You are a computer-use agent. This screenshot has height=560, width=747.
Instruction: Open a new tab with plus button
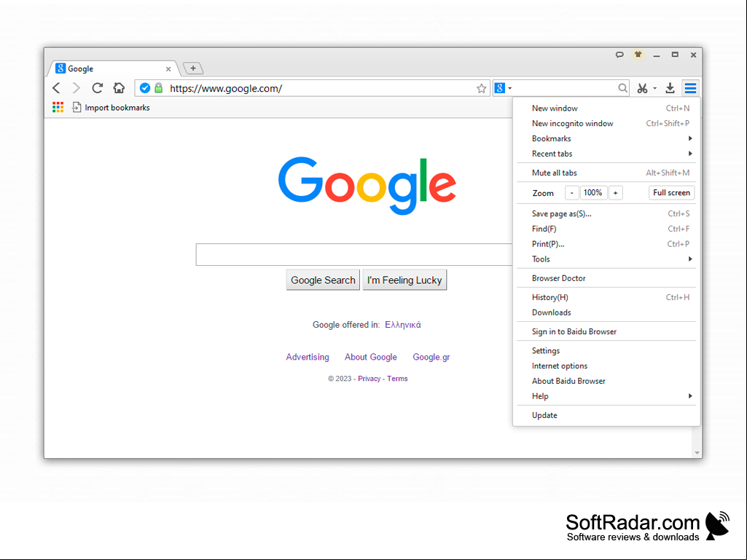193,68
